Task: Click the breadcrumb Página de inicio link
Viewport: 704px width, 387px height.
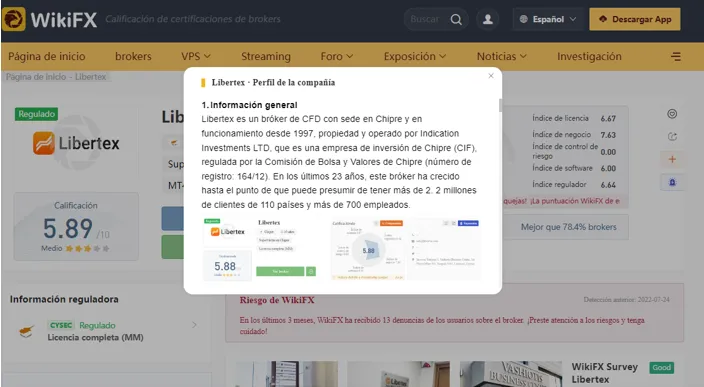Action: (x=36, y=77)
